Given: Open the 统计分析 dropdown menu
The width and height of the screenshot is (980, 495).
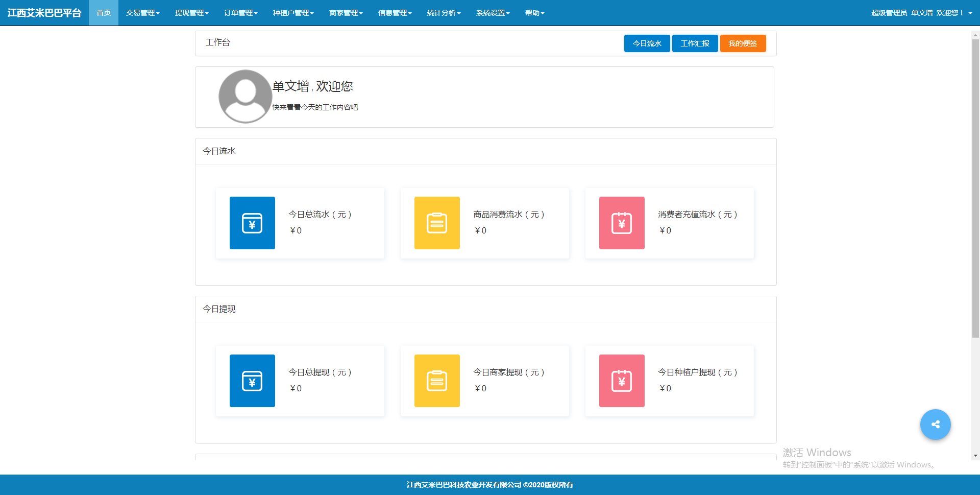Looking at the screenshot, I should pos(444,13).
